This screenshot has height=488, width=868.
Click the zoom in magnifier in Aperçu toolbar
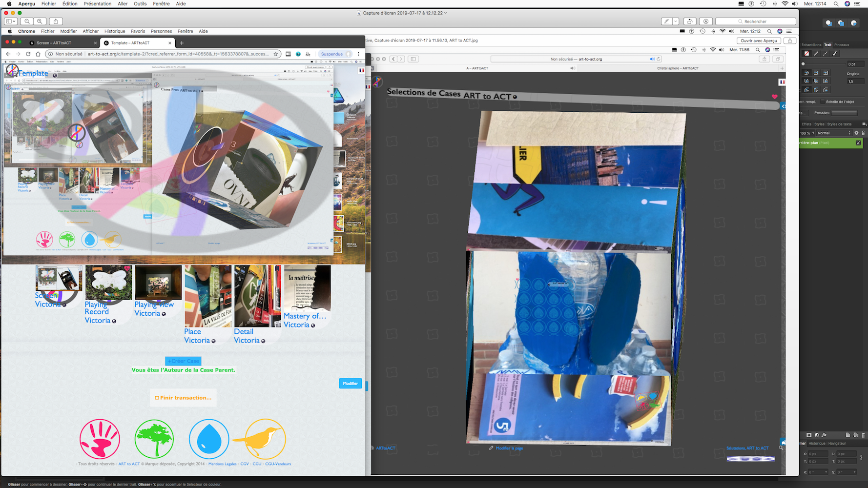point(40,21)
